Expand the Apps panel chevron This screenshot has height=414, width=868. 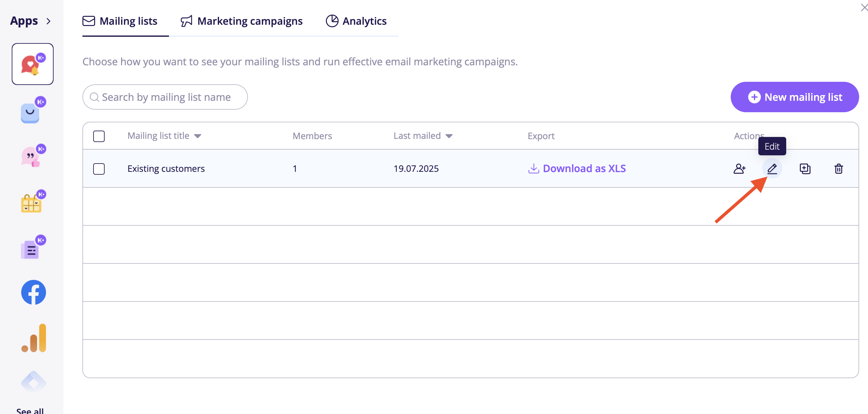pyautogui.click(x=49, y=21)
